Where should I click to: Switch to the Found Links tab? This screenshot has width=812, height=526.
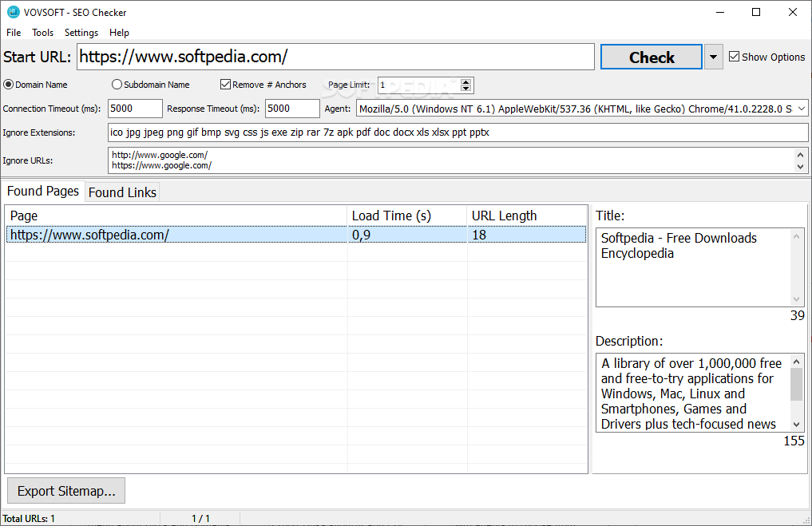(x=122, y=192)
